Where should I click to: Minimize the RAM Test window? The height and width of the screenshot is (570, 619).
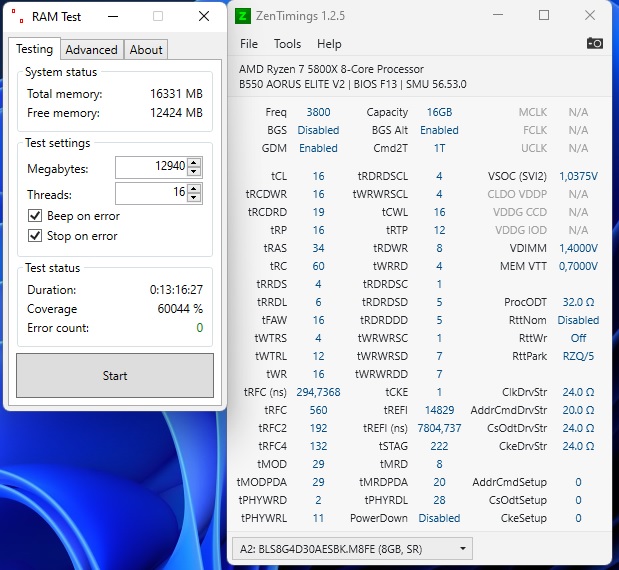pos(113,16)
